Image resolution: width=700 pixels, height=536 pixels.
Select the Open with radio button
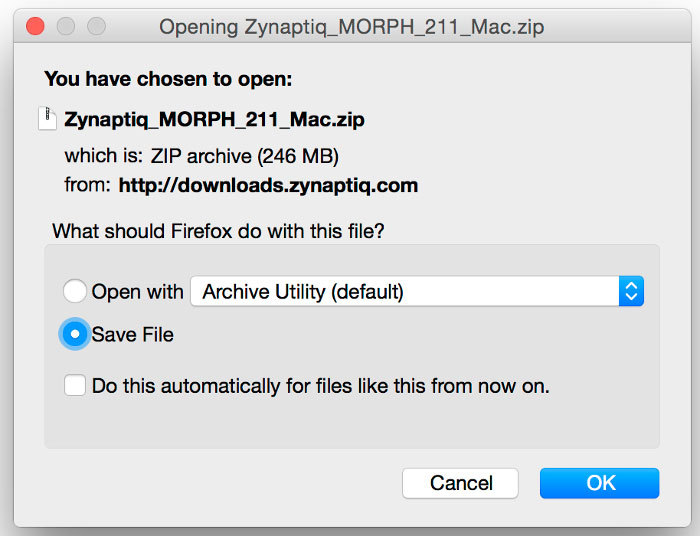click(75, 292)
